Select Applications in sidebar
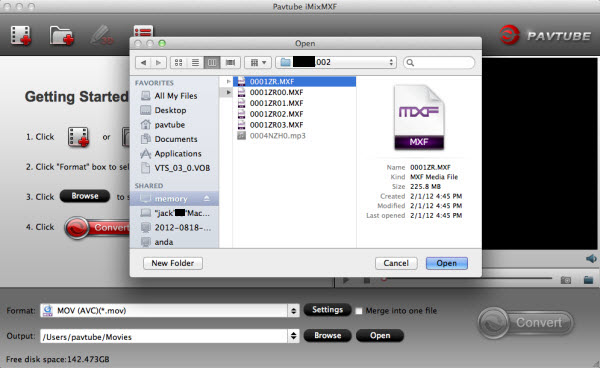Viewport: 600px width, 368px height. point(178,153)
